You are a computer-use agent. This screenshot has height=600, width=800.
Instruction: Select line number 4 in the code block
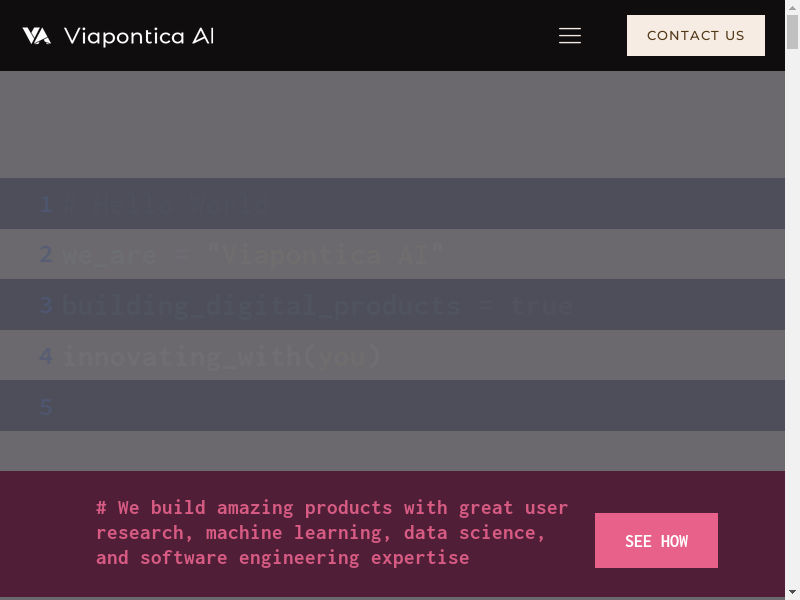pyautogui.click(x=45, y=356)
